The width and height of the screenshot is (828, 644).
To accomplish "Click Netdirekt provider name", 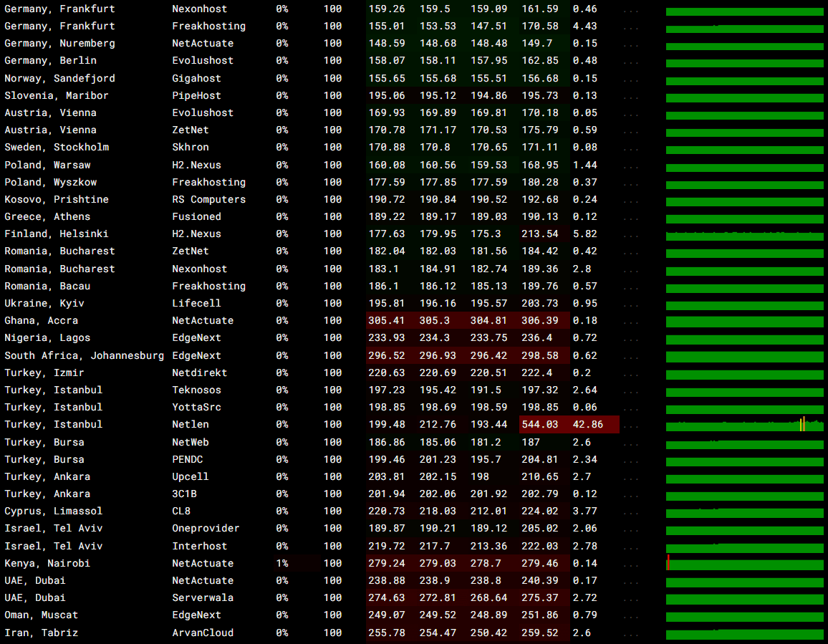I will coord(200,373).
